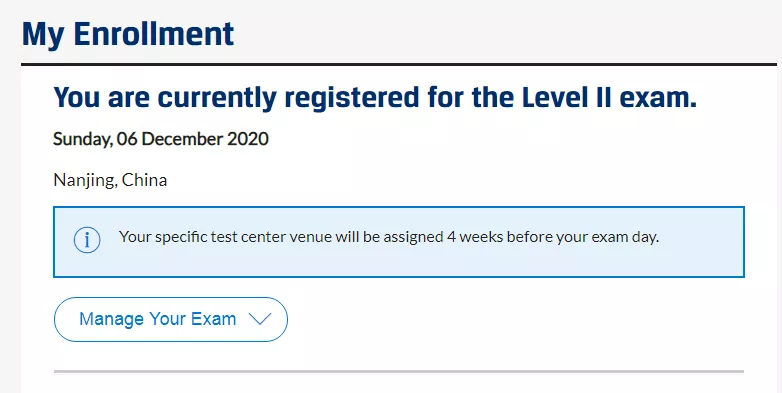
Task: Select the My Enrollment page heading
Action: tap(128, 35)
